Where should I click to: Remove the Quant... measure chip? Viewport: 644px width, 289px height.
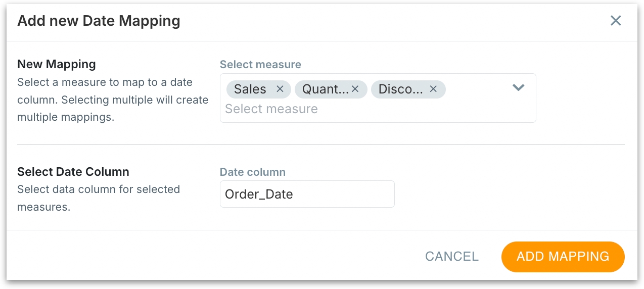[x=355, y=89]
